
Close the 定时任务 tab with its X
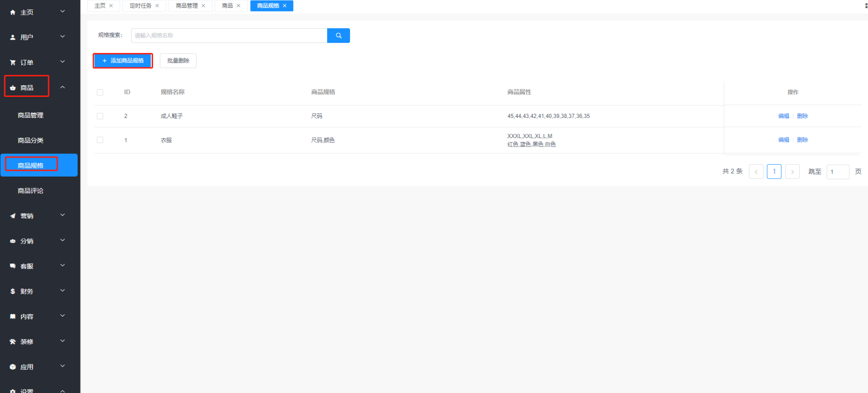click(157, 6)
